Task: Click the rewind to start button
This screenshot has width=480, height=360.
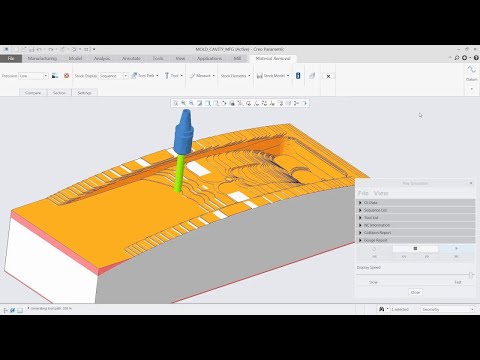Action: pos(374,256)
